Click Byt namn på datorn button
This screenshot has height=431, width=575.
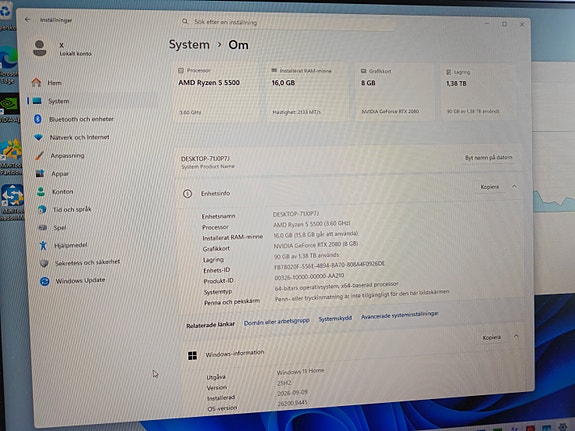pos(488,157)
